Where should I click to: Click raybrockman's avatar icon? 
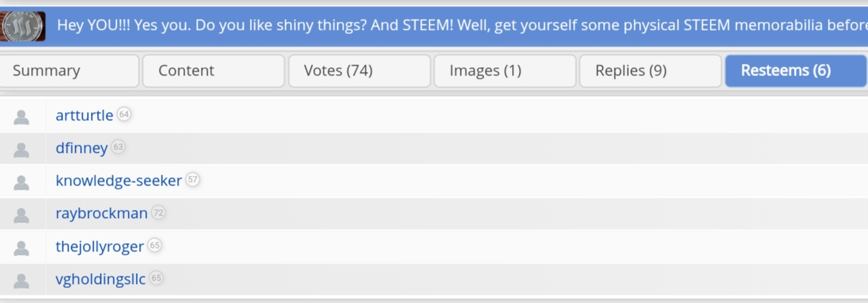22,215
